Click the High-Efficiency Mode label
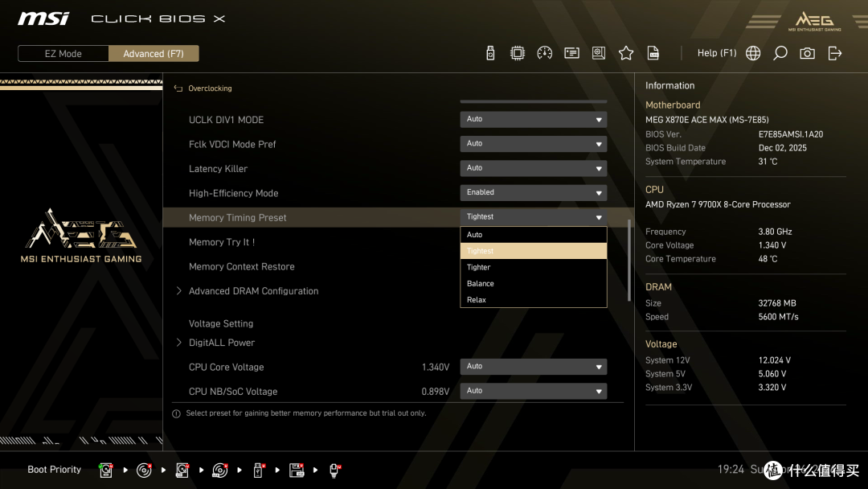Image resolution: width=868 pixels, height=489 pixels. coord(234,193)
